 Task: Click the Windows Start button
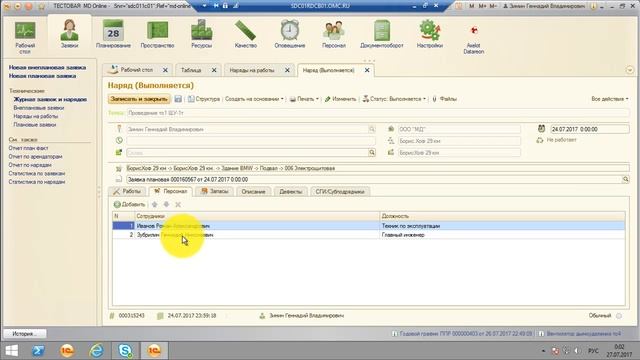pyautogui.click(x=11, y=350)
